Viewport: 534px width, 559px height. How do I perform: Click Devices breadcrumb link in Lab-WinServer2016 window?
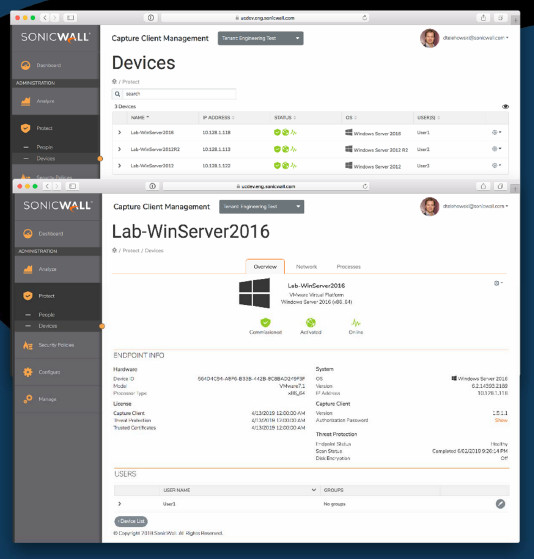pyautogui.click(x=154, y=251)
